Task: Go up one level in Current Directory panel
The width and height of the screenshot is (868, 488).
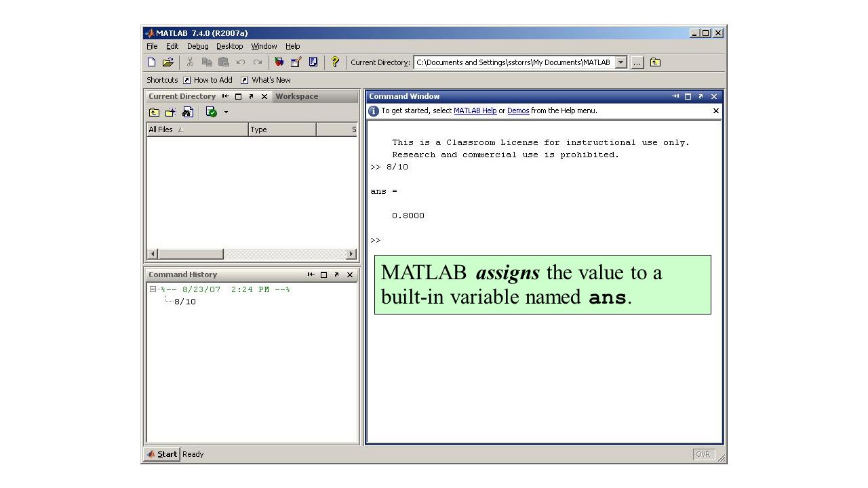Action: (155, 112)
